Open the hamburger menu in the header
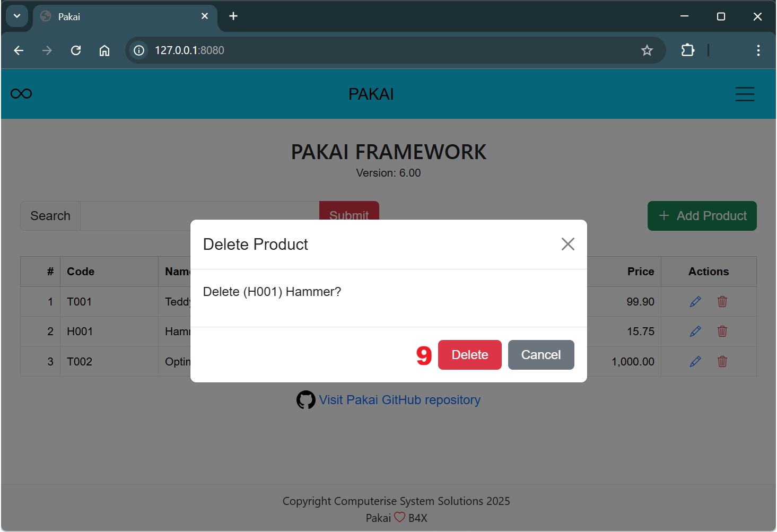This screenshot has width=777, height=532. [745, 94]
